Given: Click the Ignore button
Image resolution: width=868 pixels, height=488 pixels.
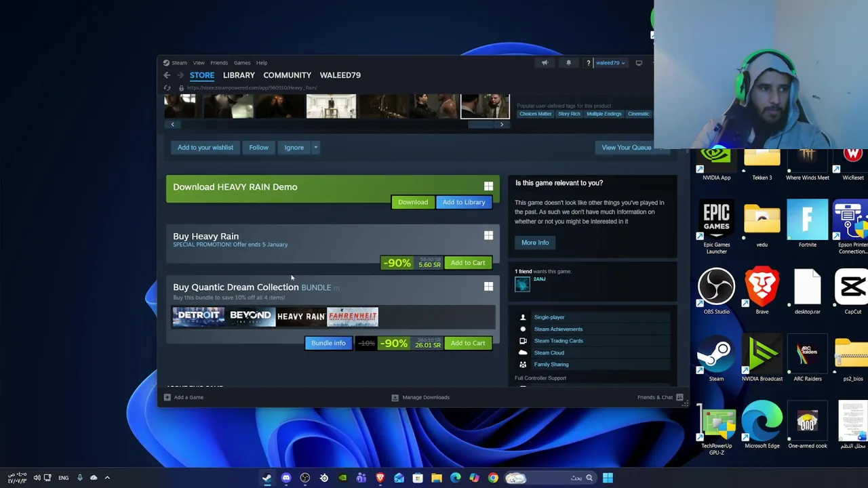Looking at the screenshot, I should click(x=294, y=147).
